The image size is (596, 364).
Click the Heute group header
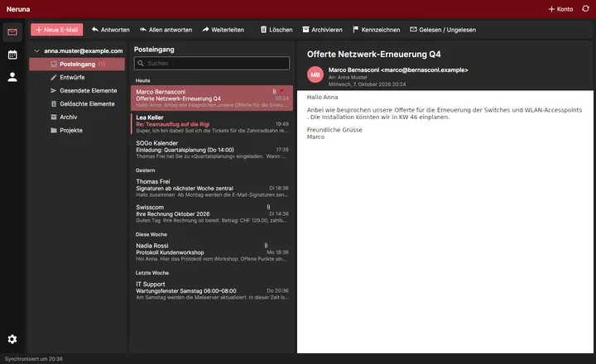coord(143,80)
